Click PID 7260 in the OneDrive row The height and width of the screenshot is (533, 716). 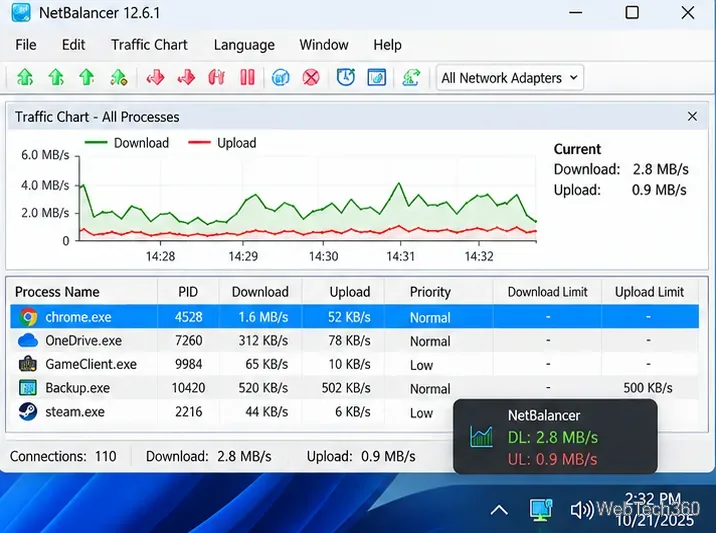tap(189, 340)
